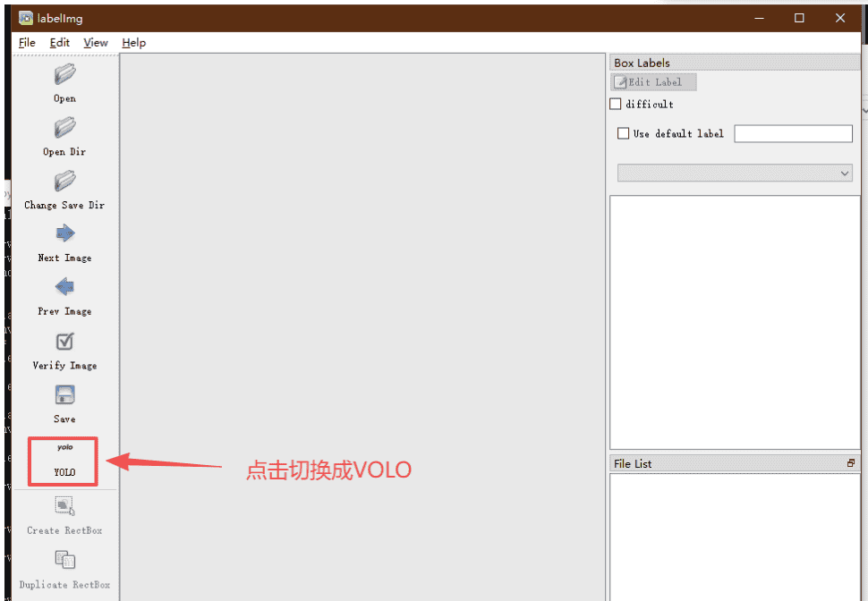Open the Help menu
The width and height of the screenshot is (868, 601).
click(134, 43)
